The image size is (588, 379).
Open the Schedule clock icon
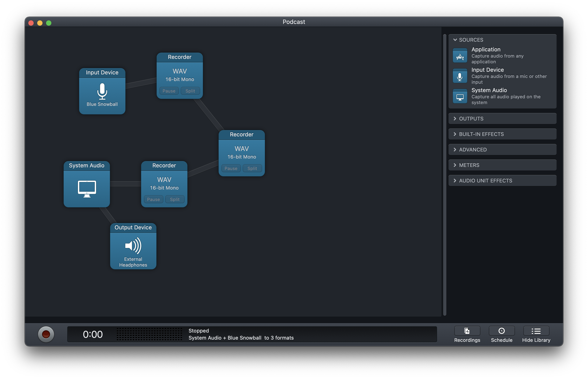[501, 331]
